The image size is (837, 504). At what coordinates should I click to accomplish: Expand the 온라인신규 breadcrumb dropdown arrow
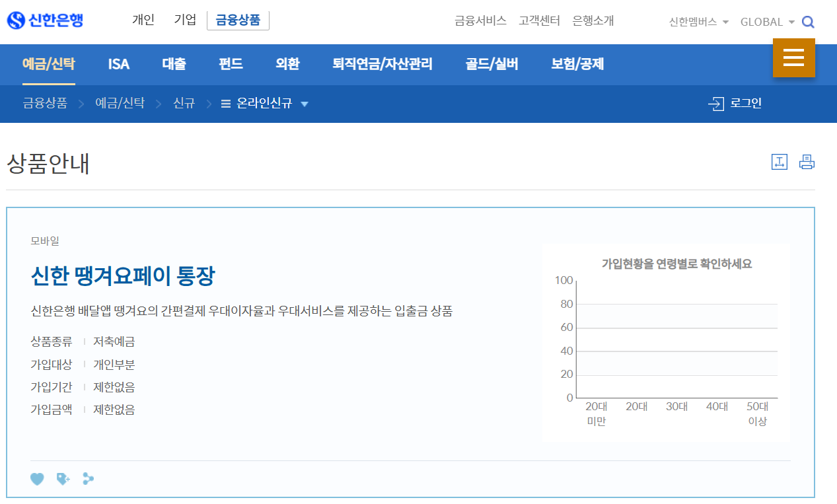point(305,104)
